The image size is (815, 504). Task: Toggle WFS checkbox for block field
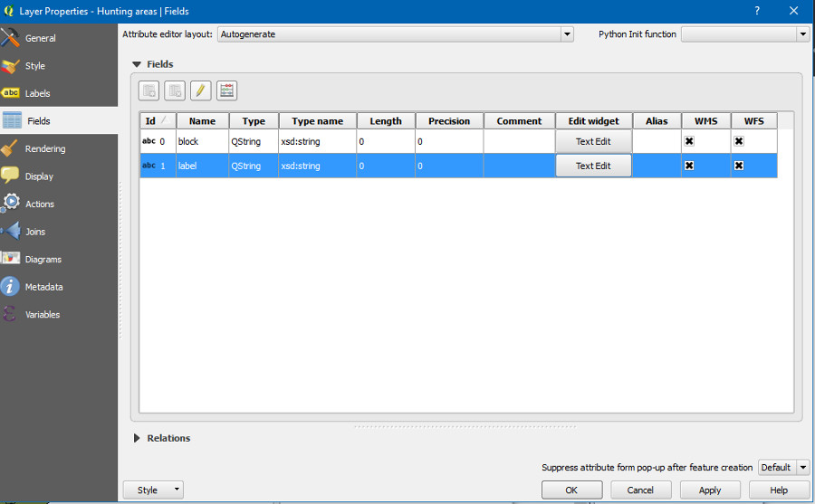pyautogui.click(x=739, y=141)
